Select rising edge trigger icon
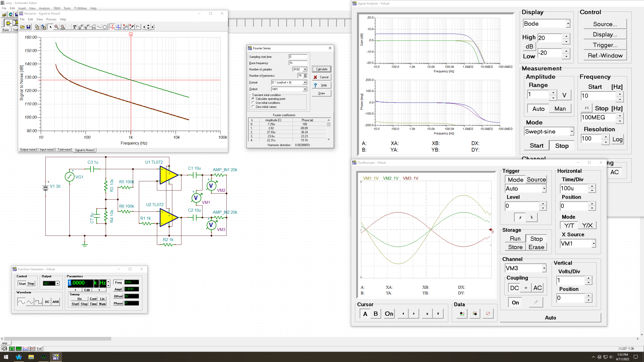The height and width of the screenshot is (362, 644). 520,217
